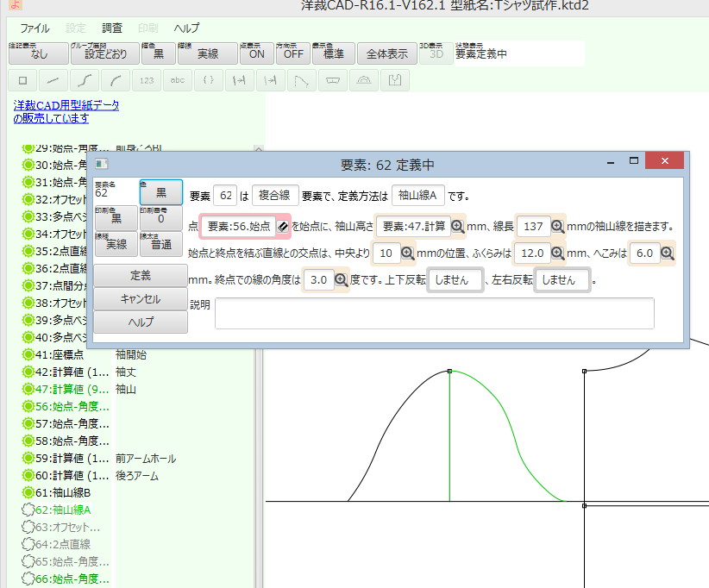
Task: Open dialog 線種 実線 selector
Action: click(x=116, y=244)
